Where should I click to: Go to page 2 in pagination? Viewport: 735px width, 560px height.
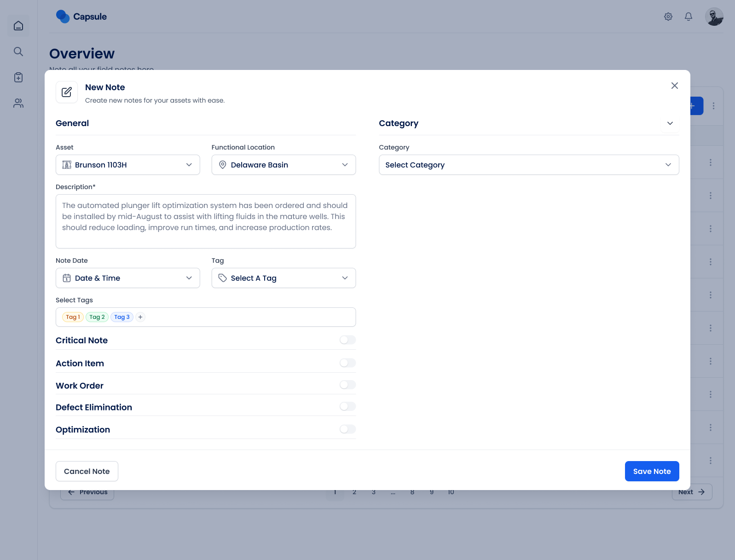click(x=354, y=492)
